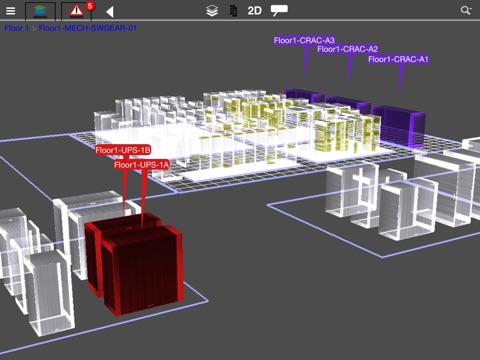Click the red UPS-1A cabinet model
Image resolution: width=480 pixels, height=360 pixels.
point(143,270)
